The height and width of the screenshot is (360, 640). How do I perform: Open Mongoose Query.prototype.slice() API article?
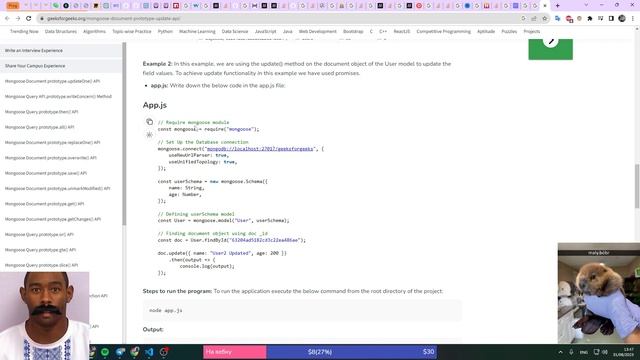point(41,265)
